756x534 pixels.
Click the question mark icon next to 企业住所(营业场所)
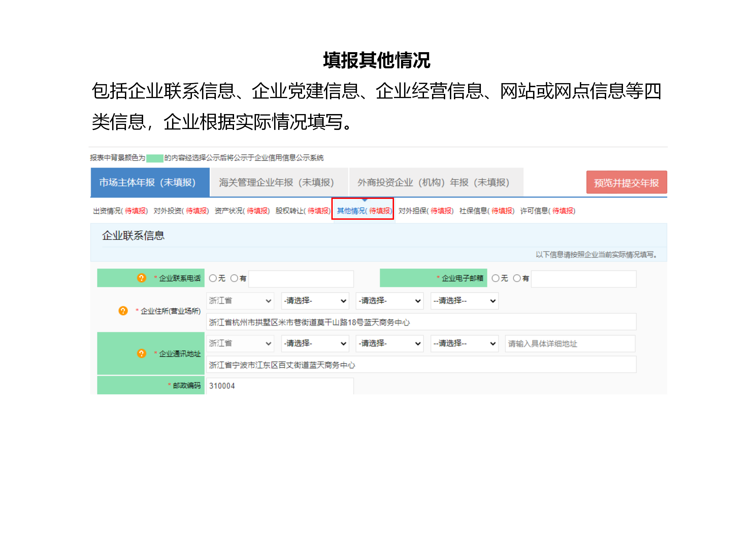pyautogui.click(x=123, y=310)
